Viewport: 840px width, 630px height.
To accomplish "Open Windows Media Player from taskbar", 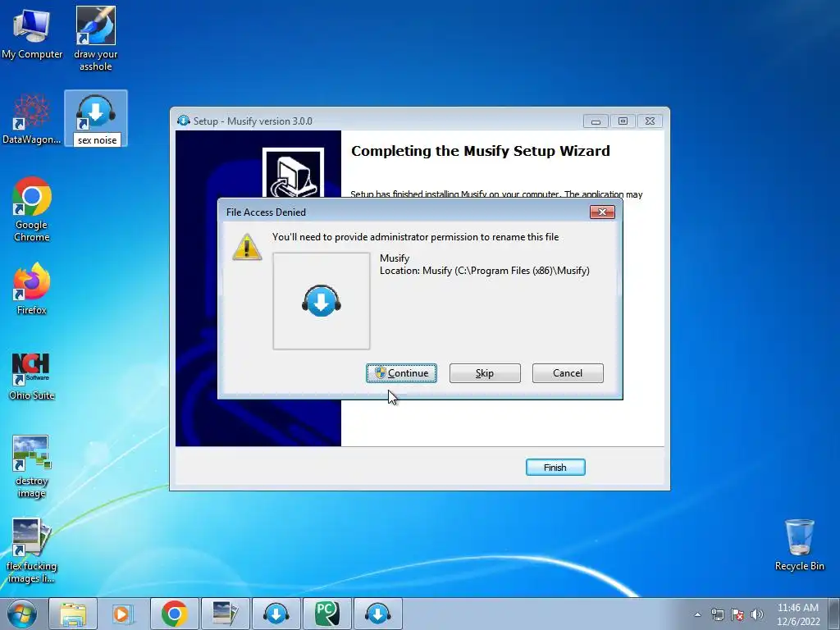I will pyautogui.click(x=123, y=614).
